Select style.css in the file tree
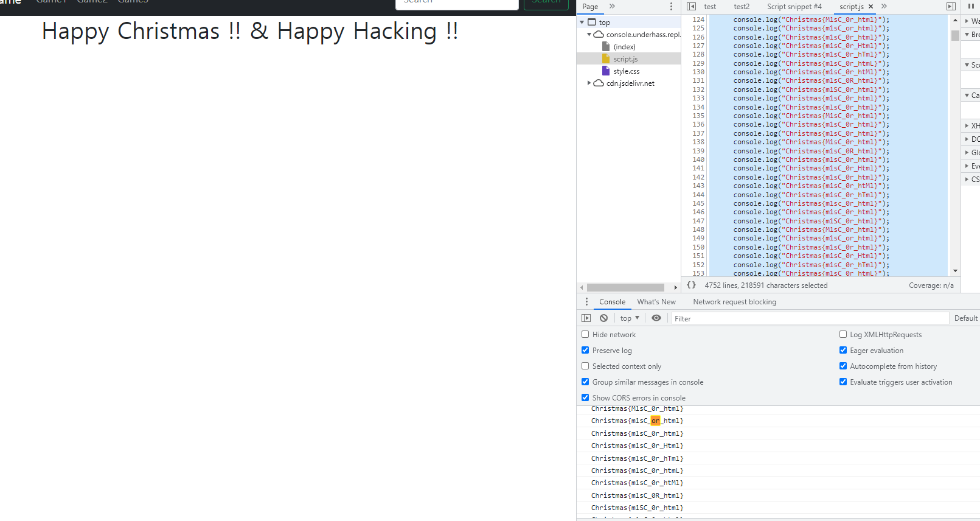The image size is (980, 521). coord(627,71)
